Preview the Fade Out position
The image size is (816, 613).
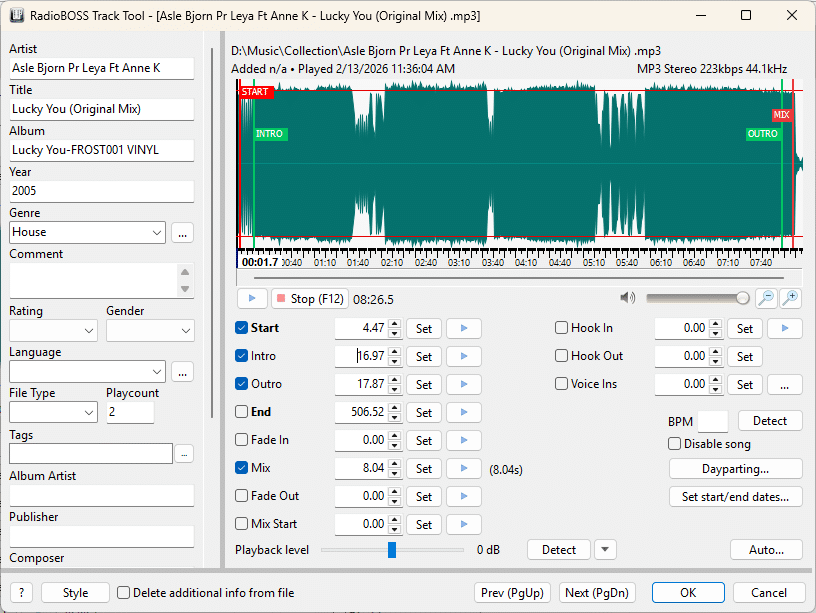tap(464, 496)
